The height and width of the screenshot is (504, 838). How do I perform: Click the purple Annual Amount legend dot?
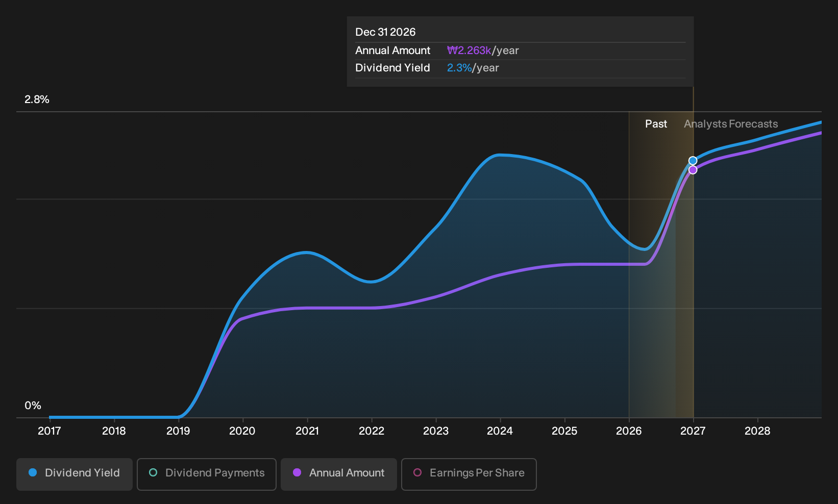click(297, 472)
